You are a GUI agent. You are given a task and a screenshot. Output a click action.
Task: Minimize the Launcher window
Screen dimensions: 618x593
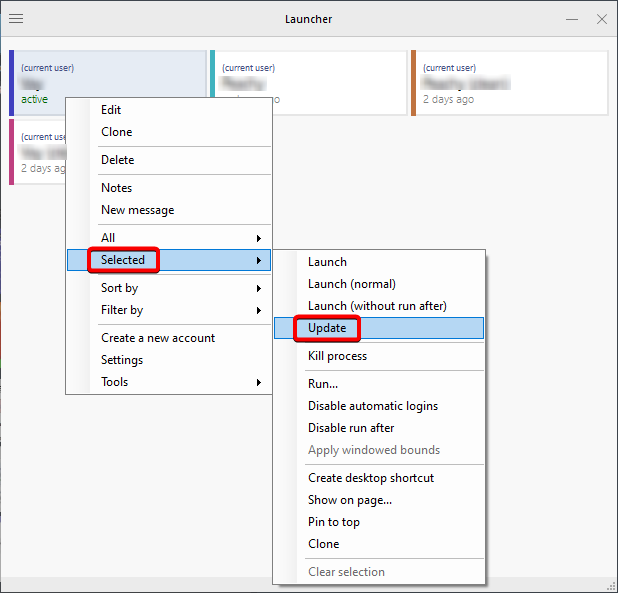[x=571, y=19]
